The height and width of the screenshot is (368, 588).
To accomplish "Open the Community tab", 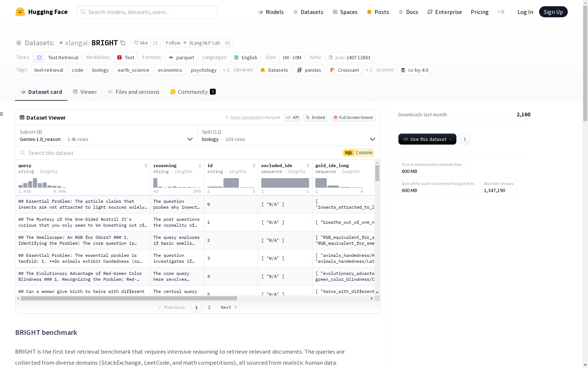I will pyautogui.click(x=193, y=92).
